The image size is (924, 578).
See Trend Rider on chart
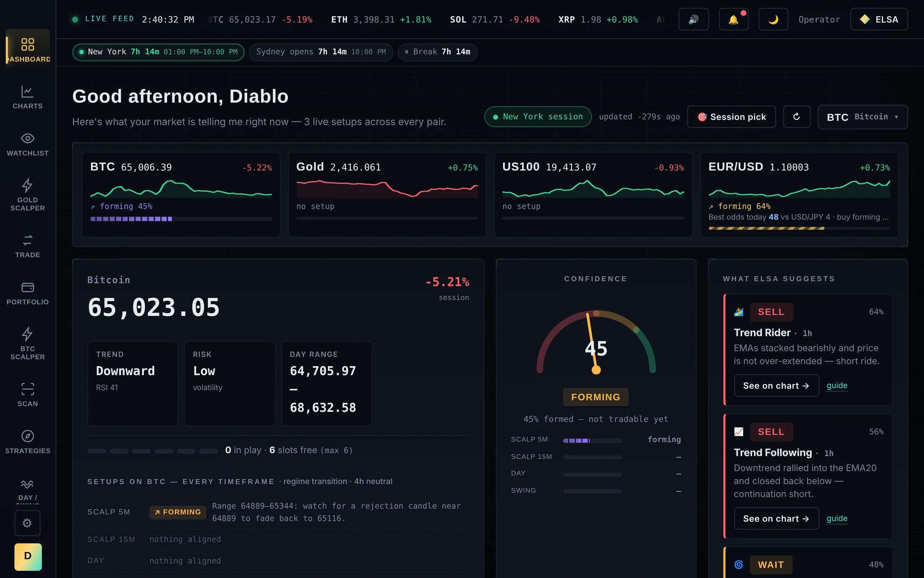(x=776, y=386)
